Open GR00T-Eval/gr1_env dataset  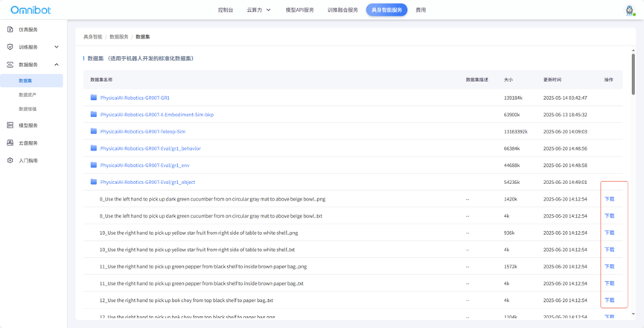(144, 165)
